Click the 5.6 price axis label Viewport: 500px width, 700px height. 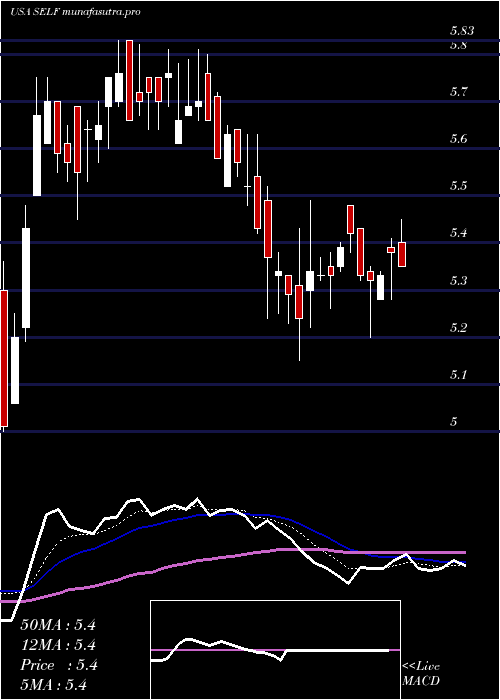(461, 140)
